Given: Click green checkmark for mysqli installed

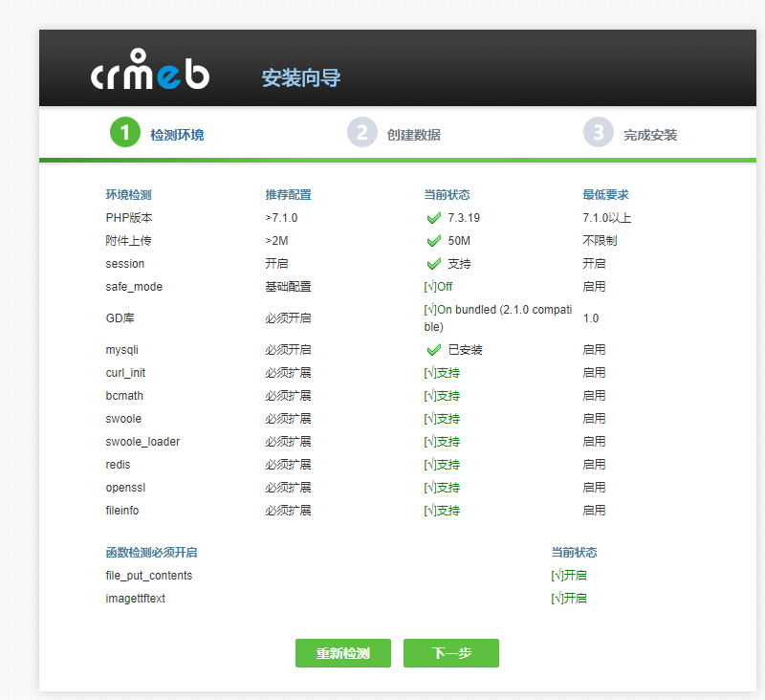Looking at the screenshot, I should (x=434, y=350).
